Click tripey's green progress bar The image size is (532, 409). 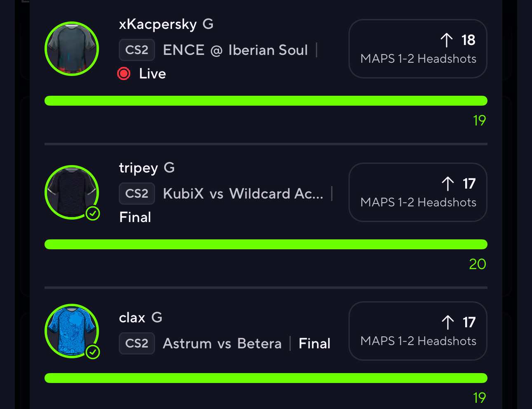click(266, 244)
